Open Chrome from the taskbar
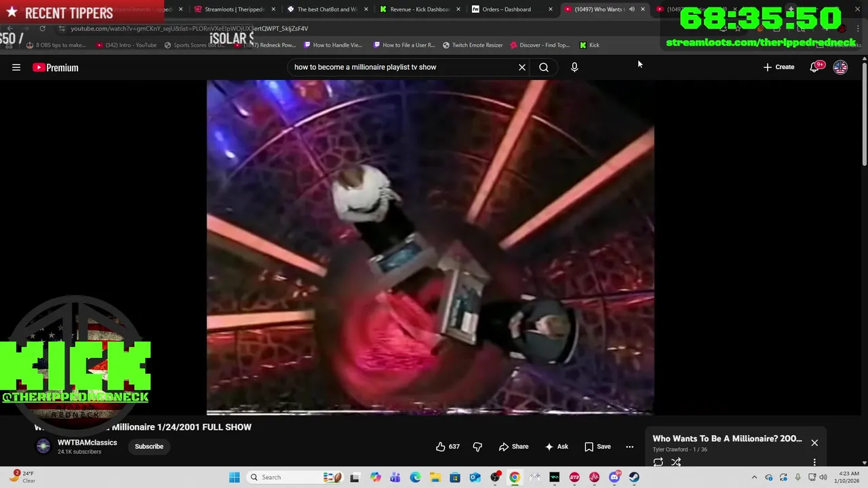The height and width of the screenshot is (488, 868). (x=515, y=477)
